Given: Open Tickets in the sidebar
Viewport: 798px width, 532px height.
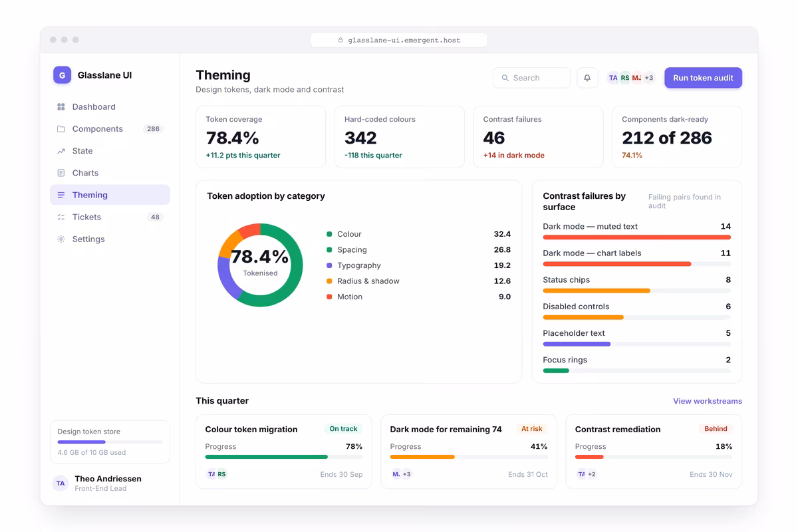Looking at the screenshot, I should pos(110,217).
